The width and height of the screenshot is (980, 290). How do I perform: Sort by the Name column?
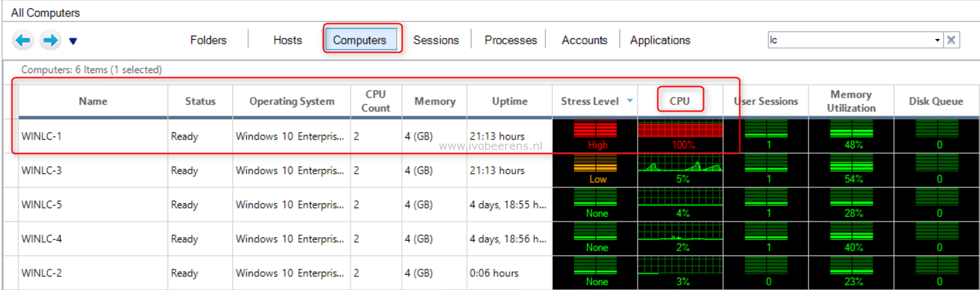click(93, 101)
